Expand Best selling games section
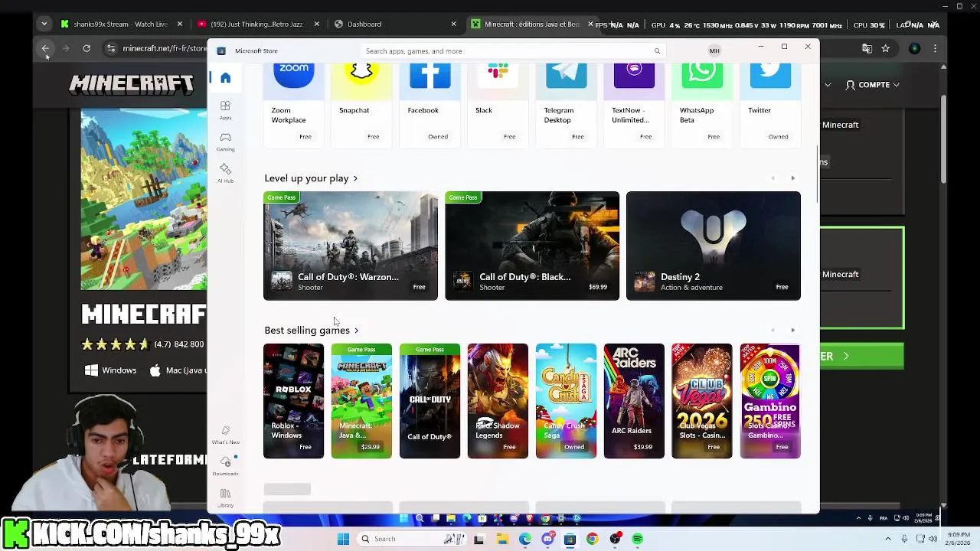The height and width of the screenshot is (551, 980). click(x=312, y=331)
